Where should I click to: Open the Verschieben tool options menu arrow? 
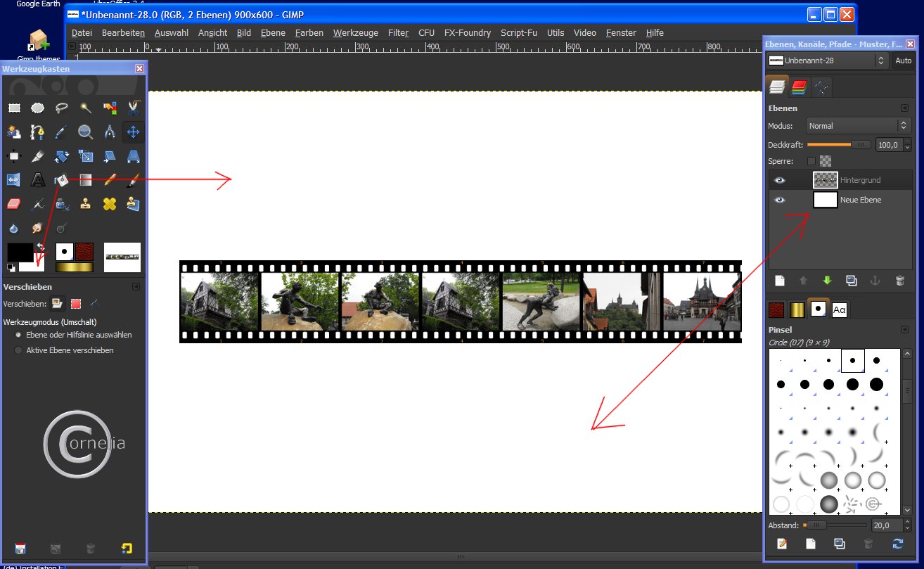(136, 287)
